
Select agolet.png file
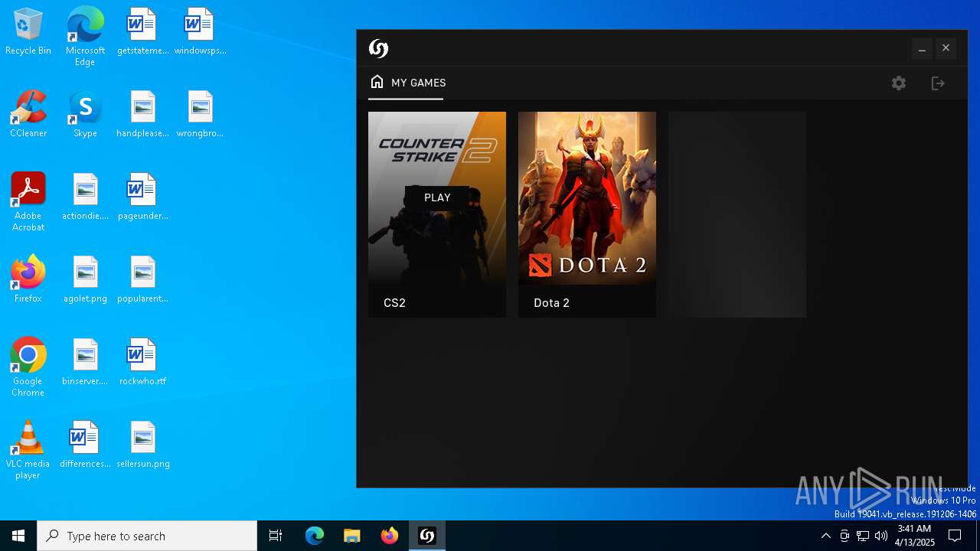85,279
